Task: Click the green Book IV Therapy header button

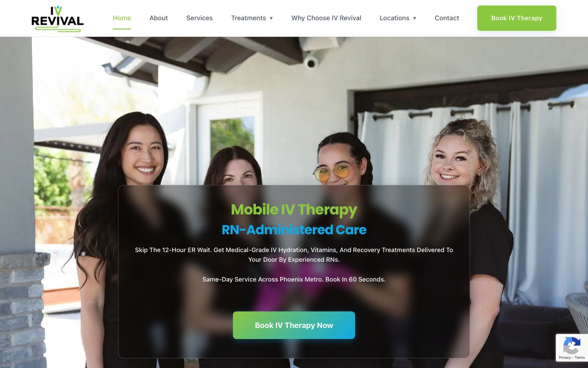Action: click(x=517, y=18)
